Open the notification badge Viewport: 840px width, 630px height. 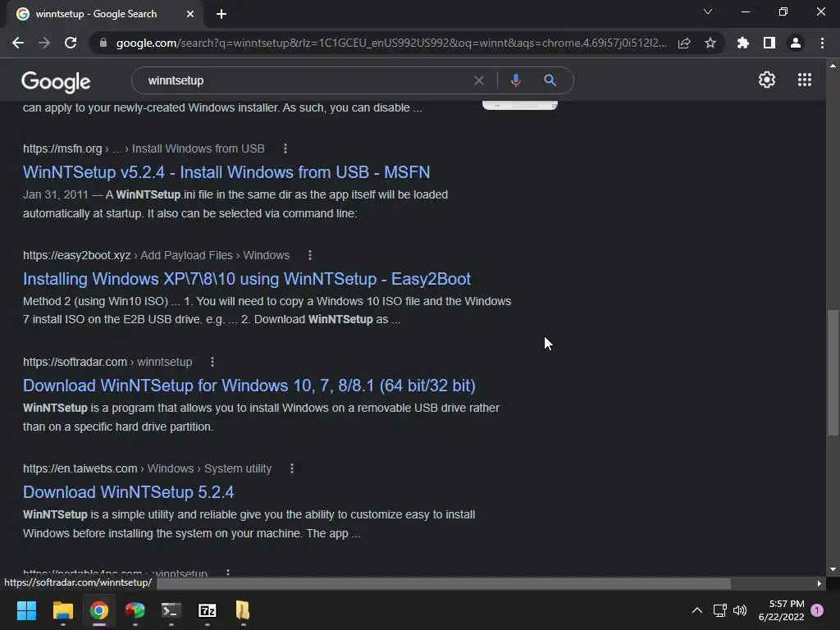[817, 609]
